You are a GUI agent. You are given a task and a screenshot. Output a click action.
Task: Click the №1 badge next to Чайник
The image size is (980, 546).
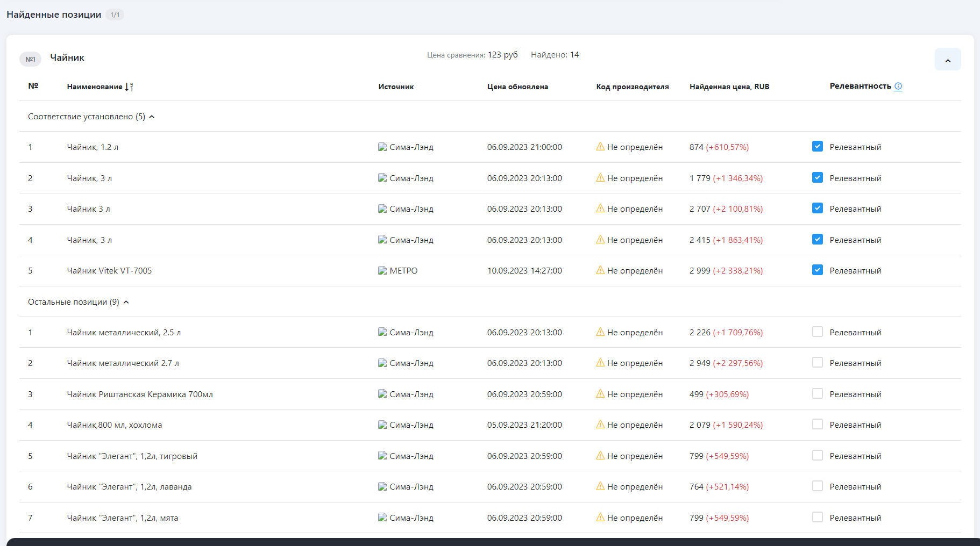[30, 59]
